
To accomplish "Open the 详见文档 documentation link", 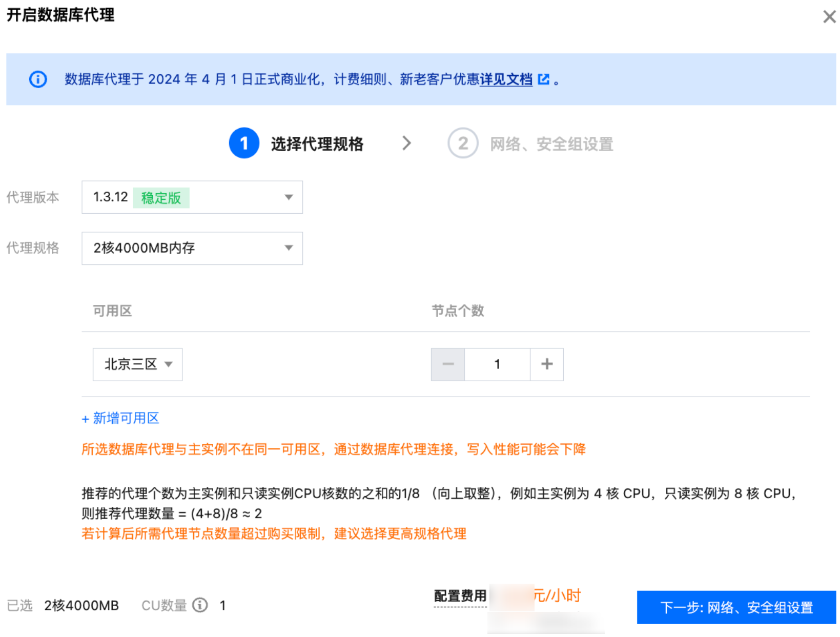I will [506, 79].
